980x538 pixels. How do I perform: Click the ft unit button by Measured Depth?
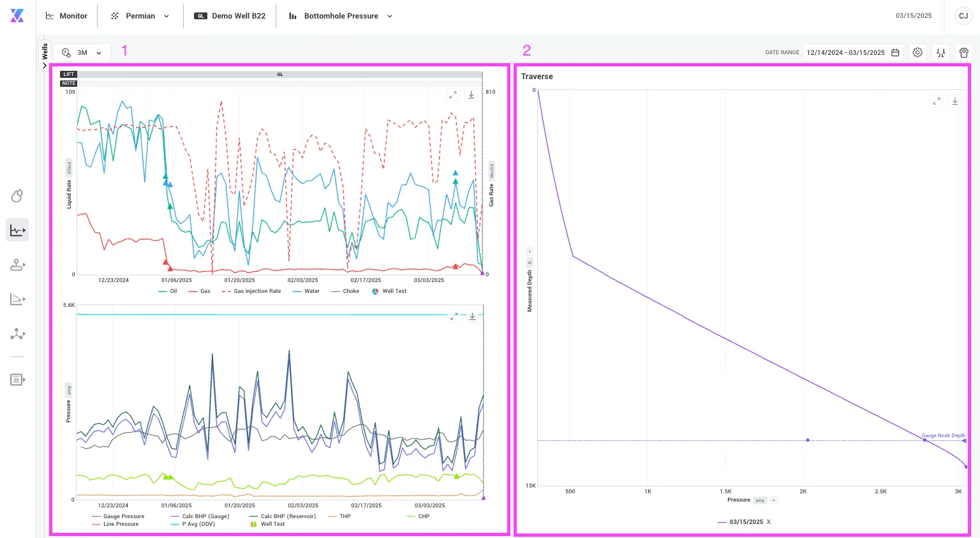[530, 262]
